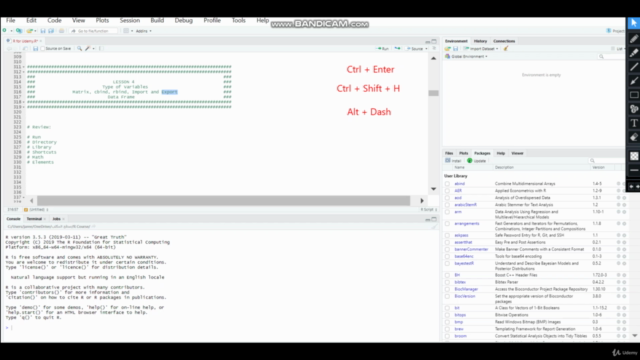Click the Update packages button

click(477, 161)
